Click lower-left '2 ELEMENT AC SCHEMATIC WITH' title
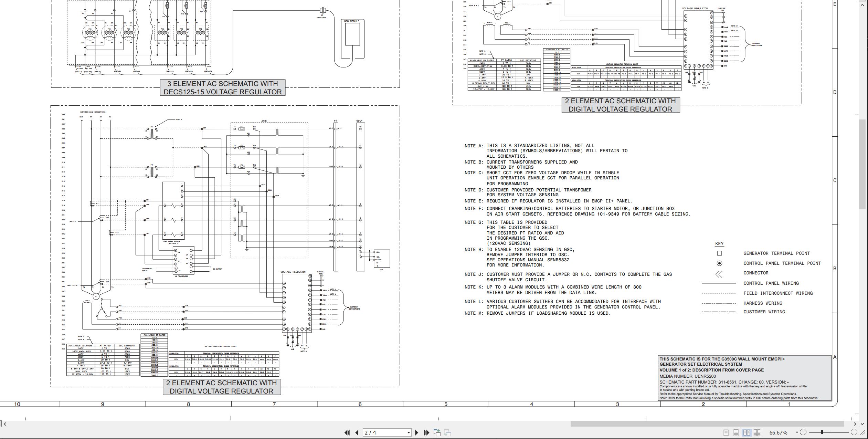 tap(222, 387)
